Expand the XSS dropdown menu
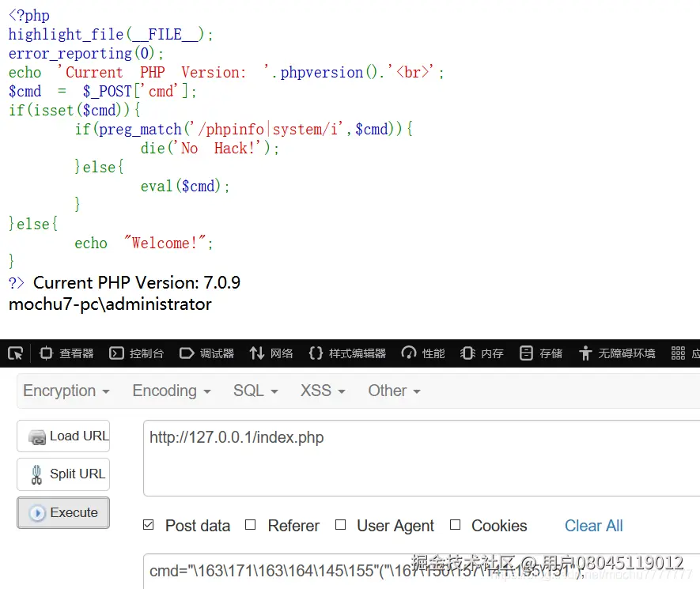This screenshot has height=589, width=700. (323, 391)
